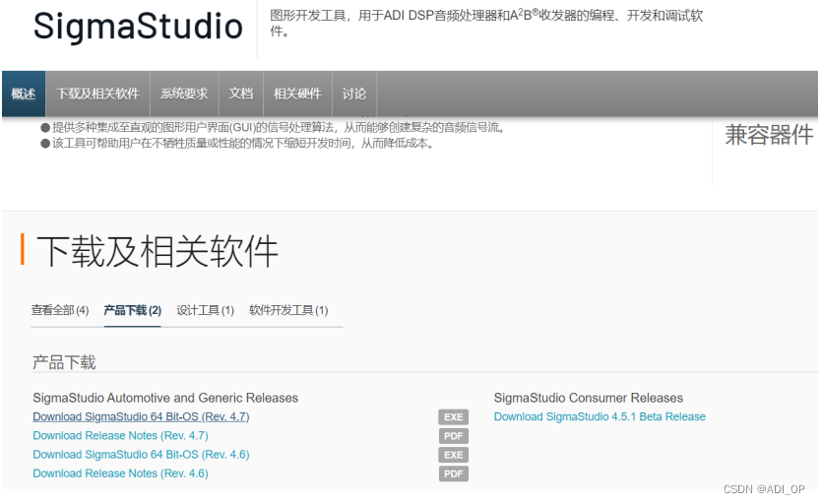
Task: Show the 查看全部 (4) filter
Action: (x=60, y=310)
